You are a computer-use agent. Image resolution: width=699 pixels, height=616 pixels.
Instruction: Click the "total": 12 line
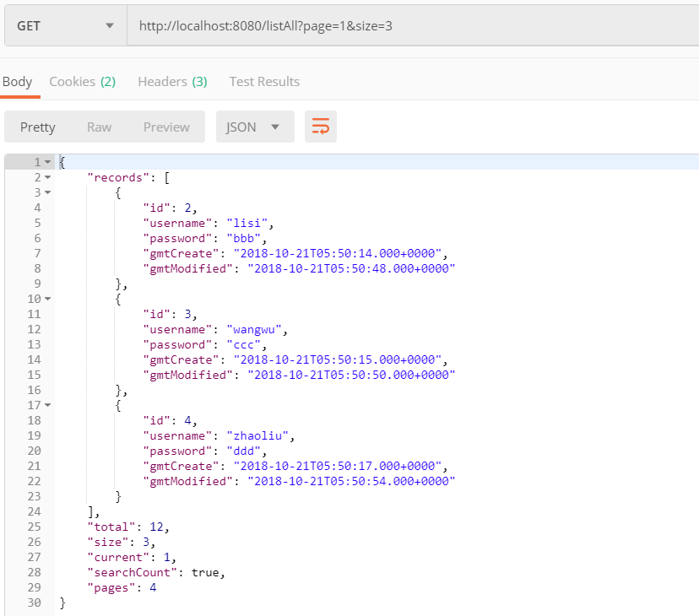(x=128, y=527)
